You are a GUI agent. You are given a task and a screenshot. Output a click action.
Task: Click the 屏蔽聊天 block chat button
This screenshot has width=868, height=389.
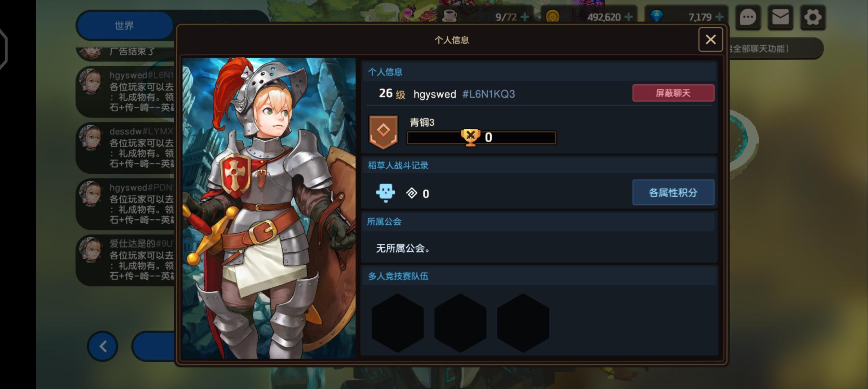point(673,93)
